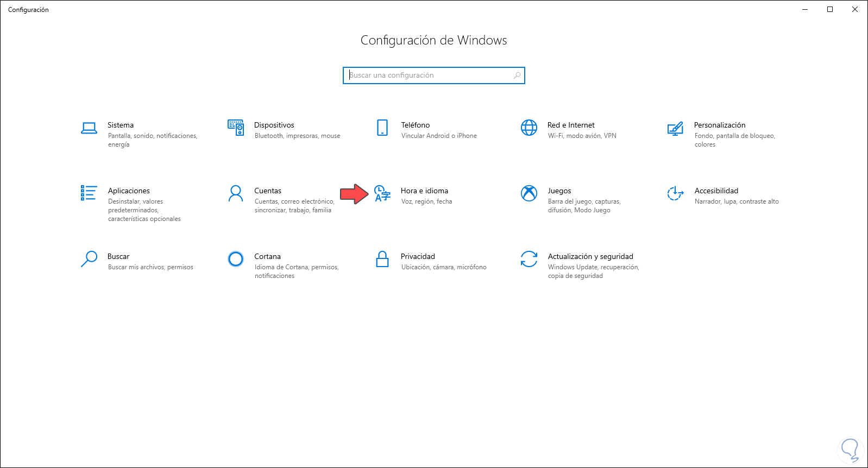The image size is (868, 468).
Task: Click 'Wi-Fi, modo avión, VPN' description
Action: pos(582,136)
